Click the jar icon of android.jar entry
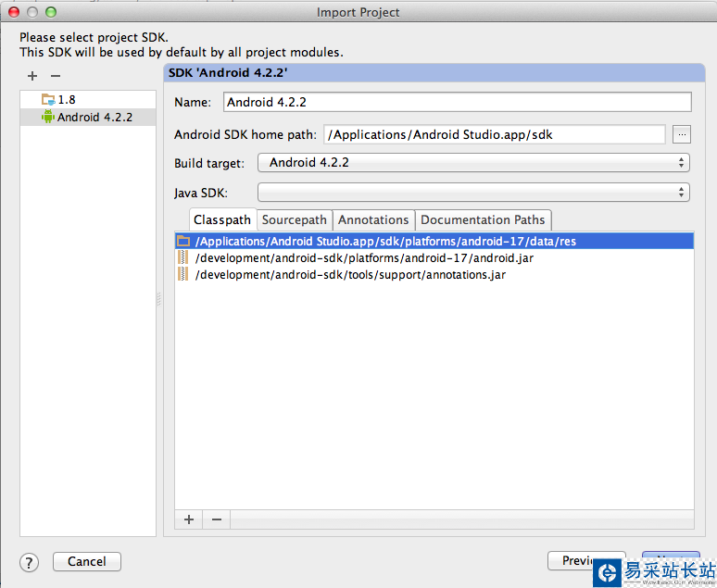Screen dimensions: 717x588 tap(182, 257)
